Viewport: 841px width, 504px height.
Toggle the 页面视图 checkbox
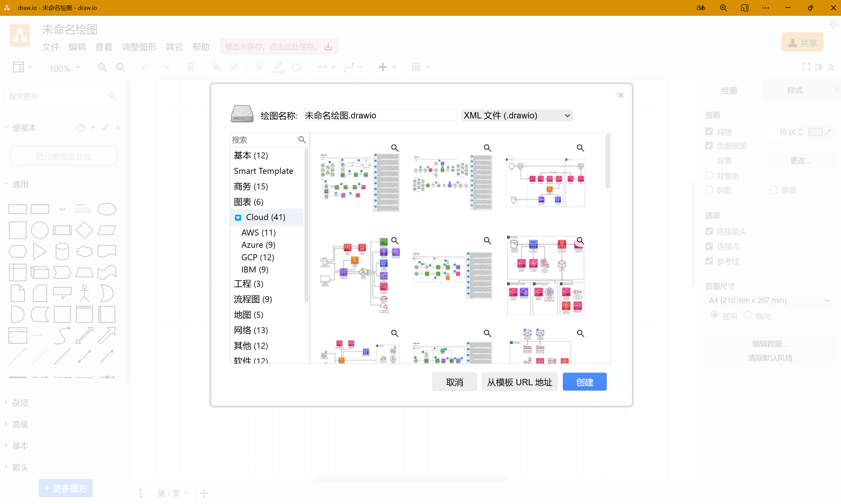pos(709,146)
